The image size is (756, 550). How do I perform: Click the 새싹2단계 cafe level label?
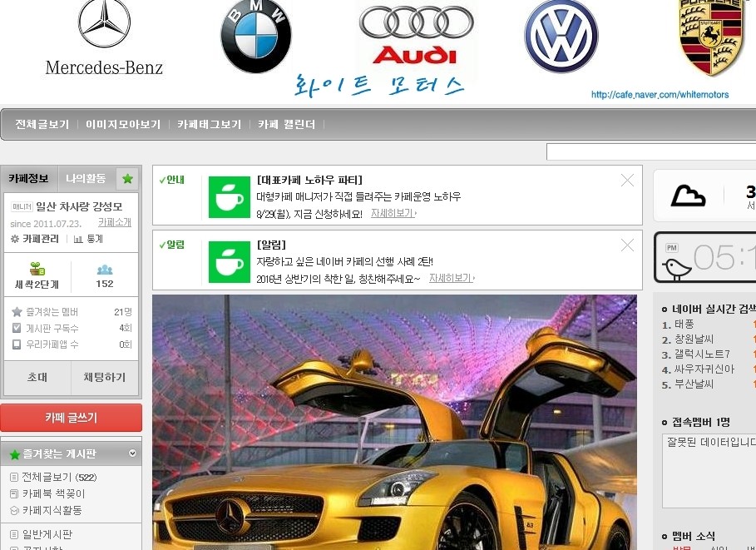point(37,285)
